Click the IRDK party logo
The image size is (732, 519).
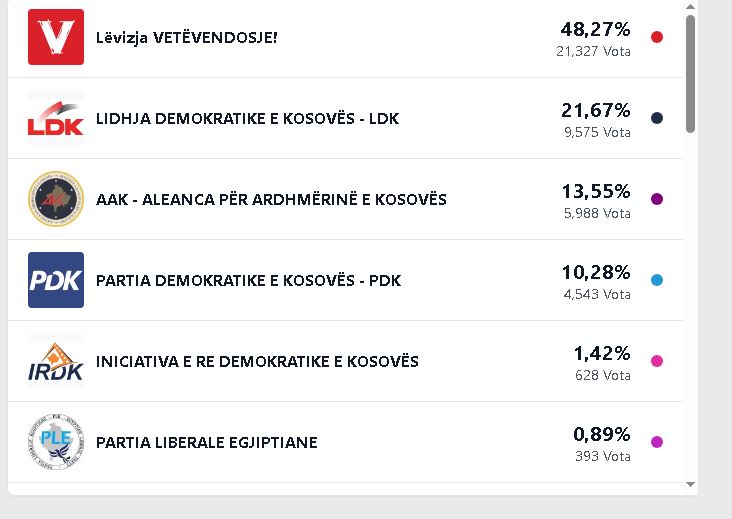56,361
